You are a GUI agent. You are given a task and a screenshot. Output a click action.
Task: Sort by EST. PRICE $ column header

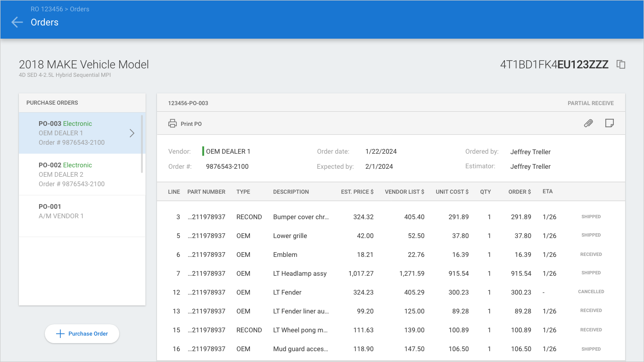357,192
